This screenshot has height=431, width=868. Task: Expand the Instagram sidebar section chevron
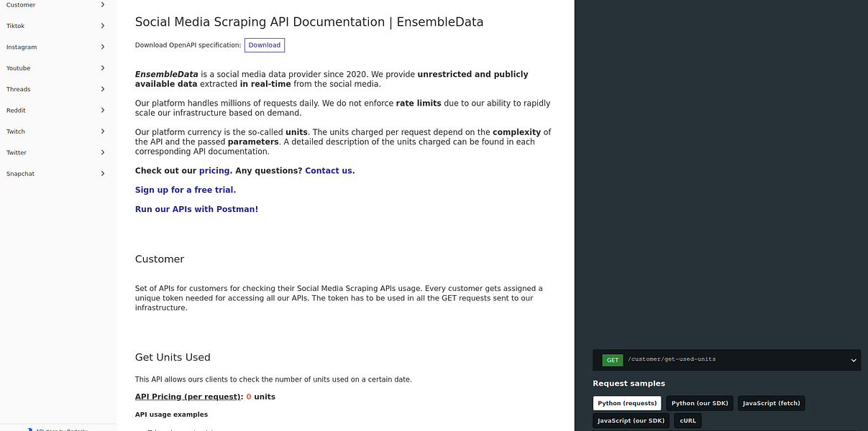(103, 47)
